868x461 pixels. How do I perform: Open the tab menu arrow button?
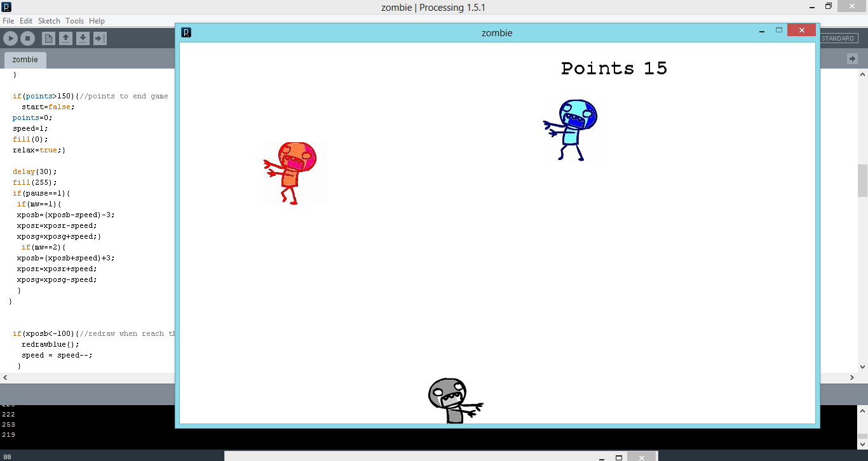(x=852, y=58)
